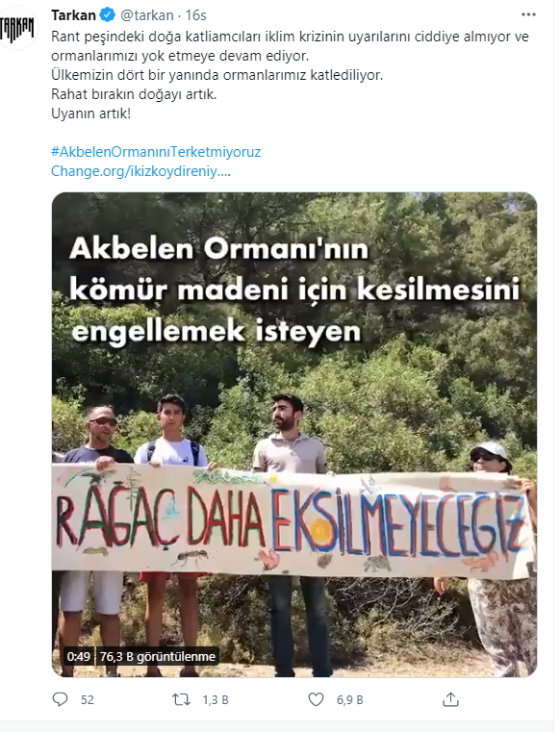Click the 76,3 B görüntülenme view count
The height and width of the screenshot is (732, 560).
[158, 656]
